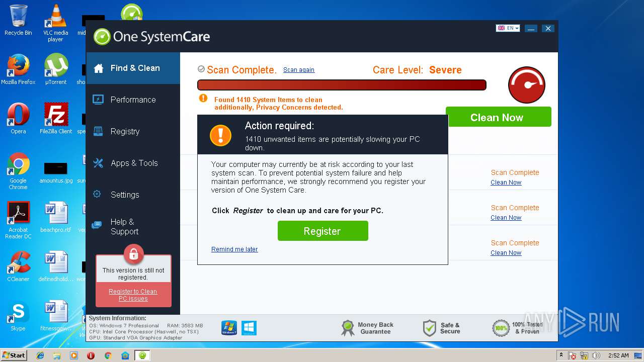Select the Help & Support chat icon
Viewport: 644px width, 362px height.
click(97, 226)
